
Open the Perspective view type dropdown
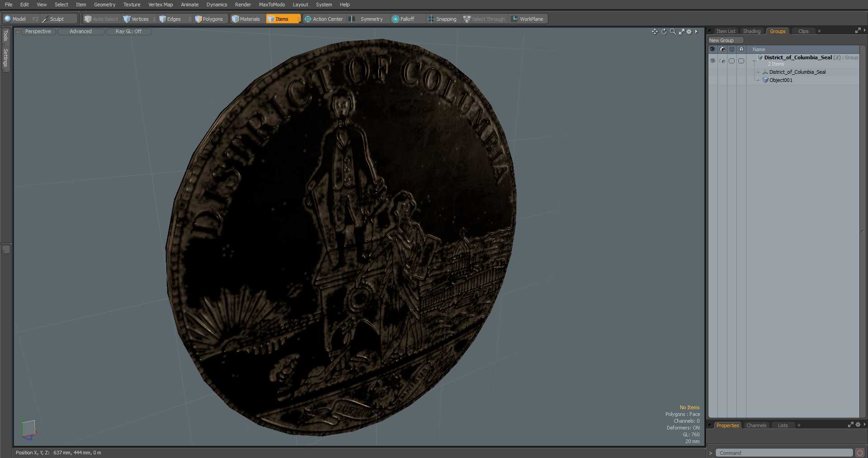38,32
